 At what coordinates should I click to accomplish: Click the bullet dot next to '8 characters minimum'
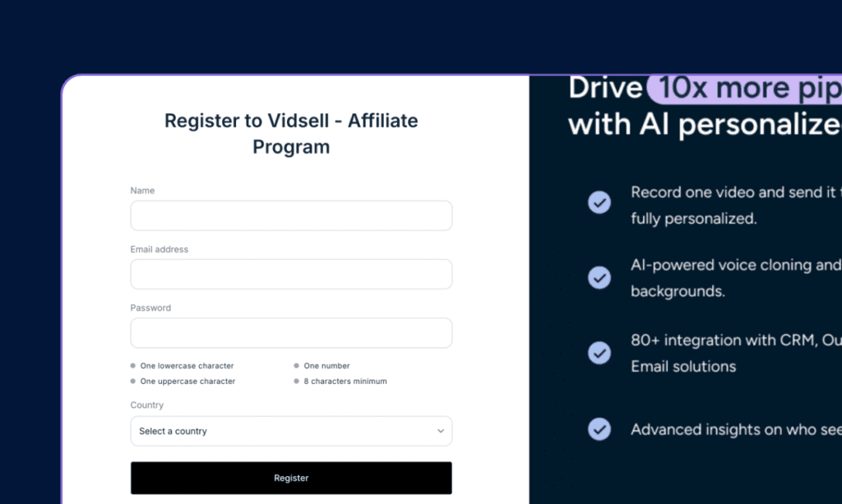pyautogui.click(x=297, y=381)
